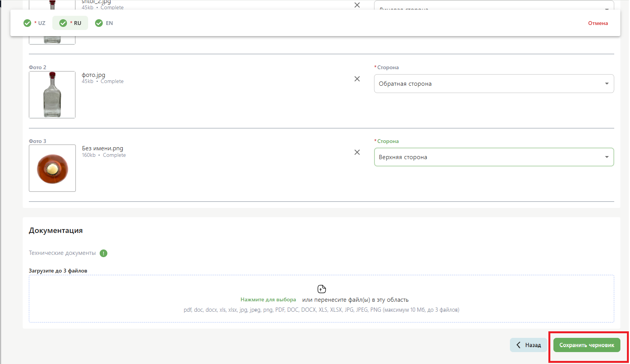This screenshot has height=364, width=630.
Task: Open the Фото 2 bottle thumbnail
Action: (x=52, y=95)
